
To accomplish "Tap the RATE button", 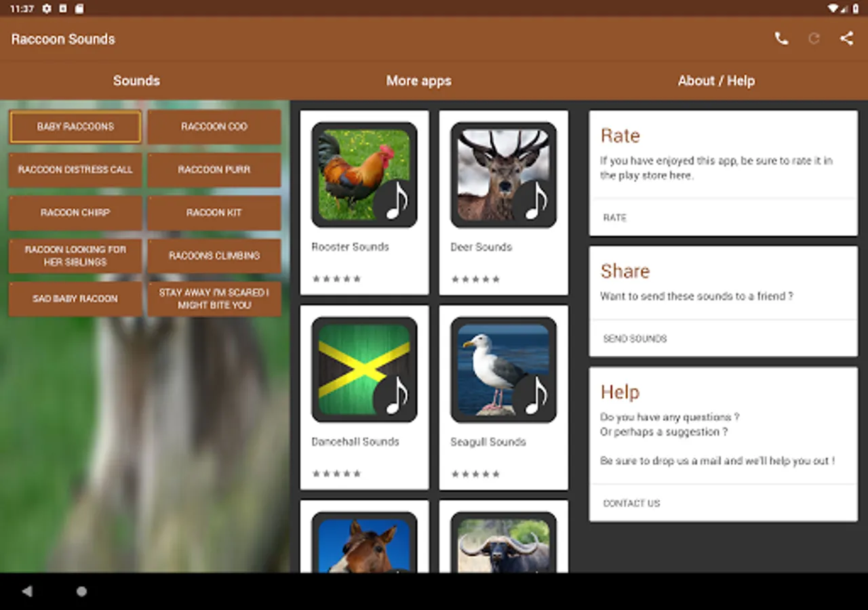I will point(614,218).
